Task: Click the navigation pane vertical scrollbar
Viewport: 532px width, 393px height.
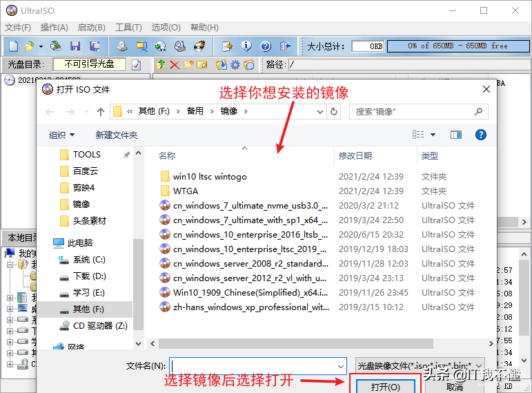Action: coord(138,284)
